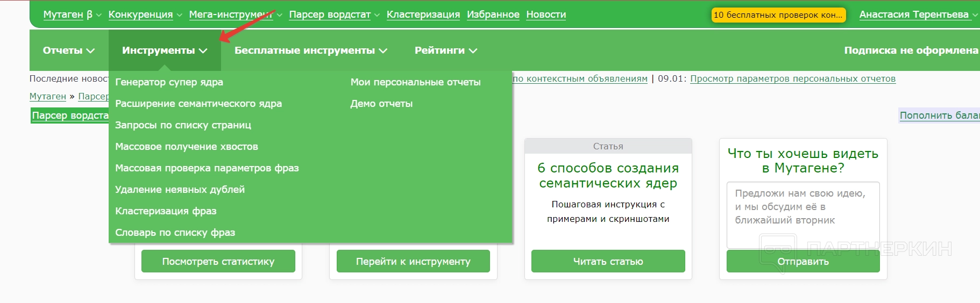Select Удаление неявных дублей
The image size is (980, 303).
pyautogui.click(x=180, y=190)
